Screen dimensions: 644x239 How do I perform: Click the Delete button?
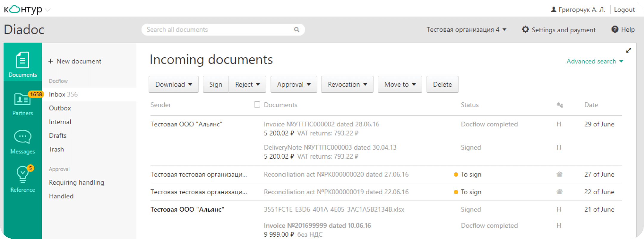[x=442, y=85]
